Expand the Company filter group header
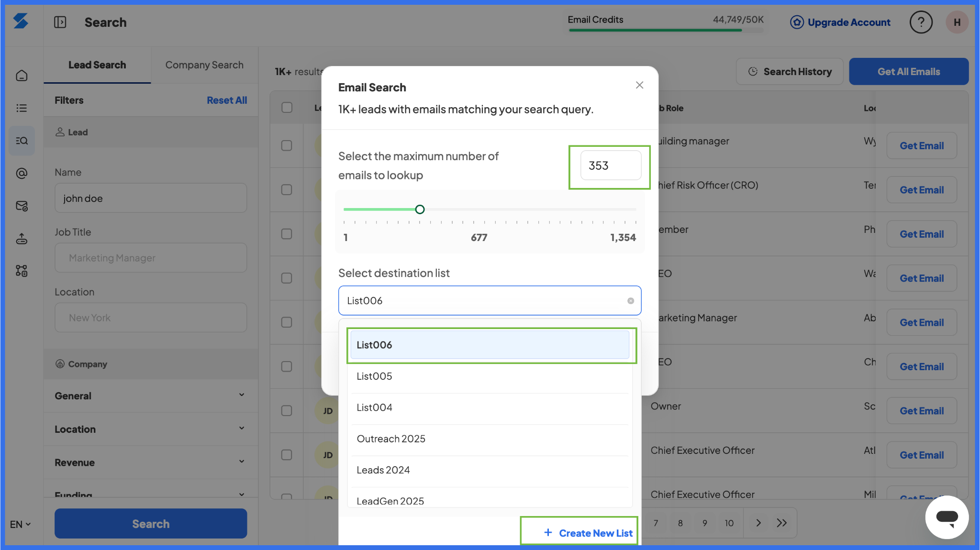 pos(151,364)
